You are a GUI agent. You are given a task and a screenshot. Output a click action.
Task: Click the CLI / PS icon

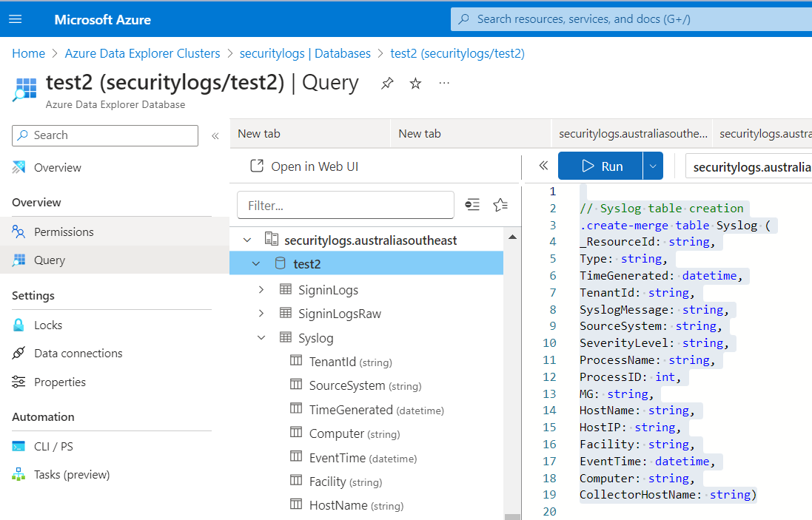[x=19, y=446]
